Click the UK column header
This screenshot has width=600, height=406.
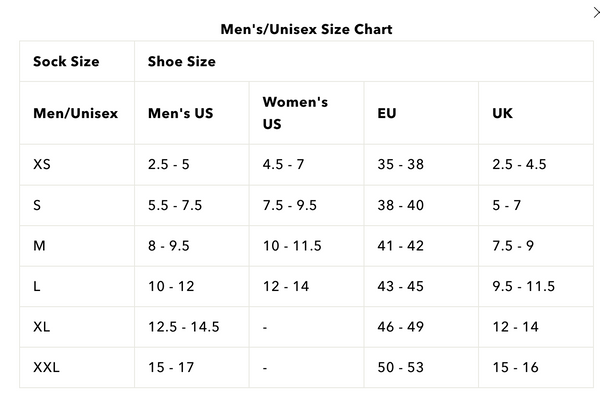(502, 113)
